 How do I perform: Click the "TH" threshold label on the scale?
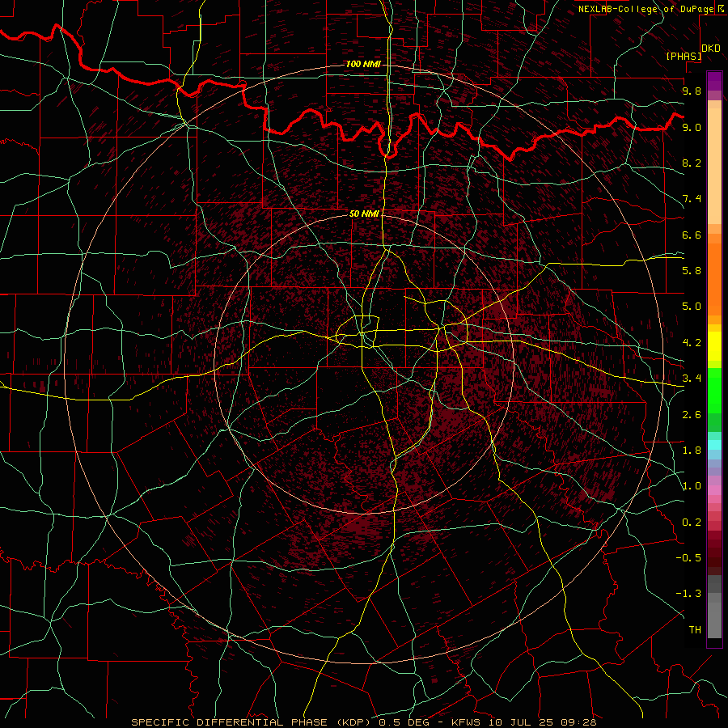click(x=695, y=630)
